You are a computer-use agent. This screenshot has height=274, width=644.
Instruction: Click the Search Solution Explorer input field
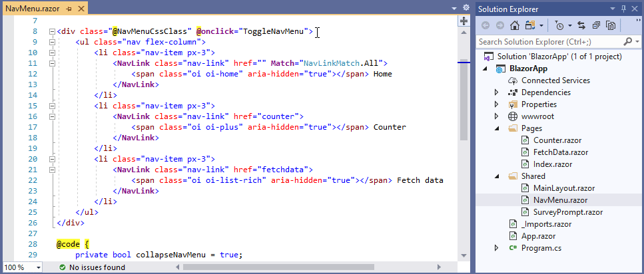pos(549,42)
